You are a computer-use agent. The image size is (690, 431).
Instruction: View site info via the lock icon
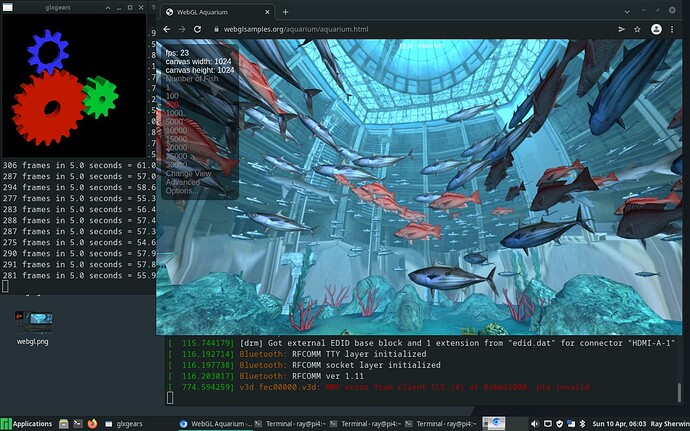[216, 29]
